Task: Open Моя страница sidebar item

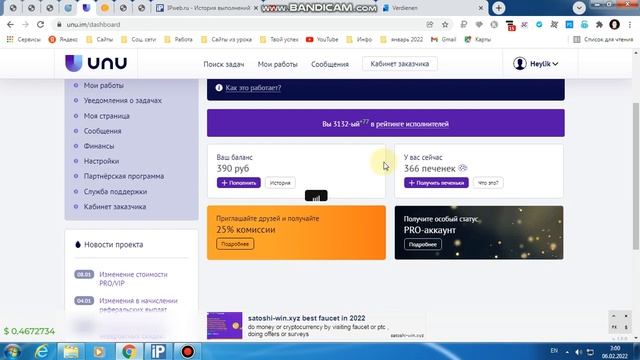Action: 107,116
